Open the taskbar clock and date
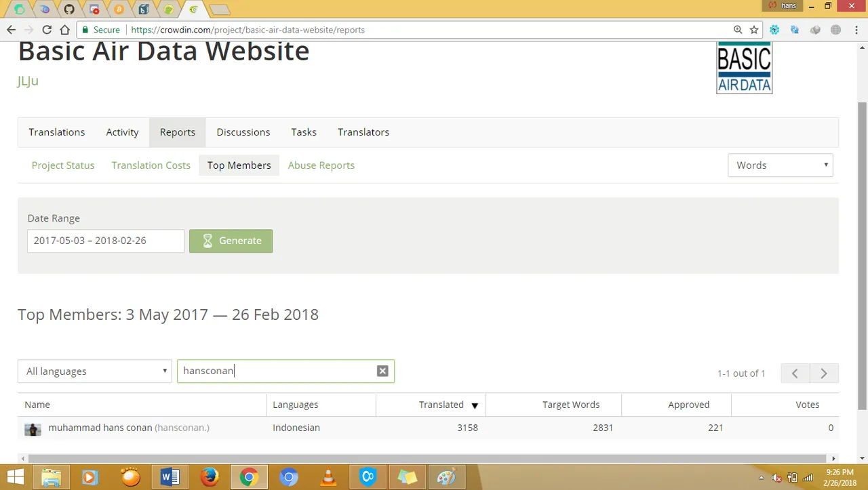This screenshot has height=490, width=868. click(841, 477)
